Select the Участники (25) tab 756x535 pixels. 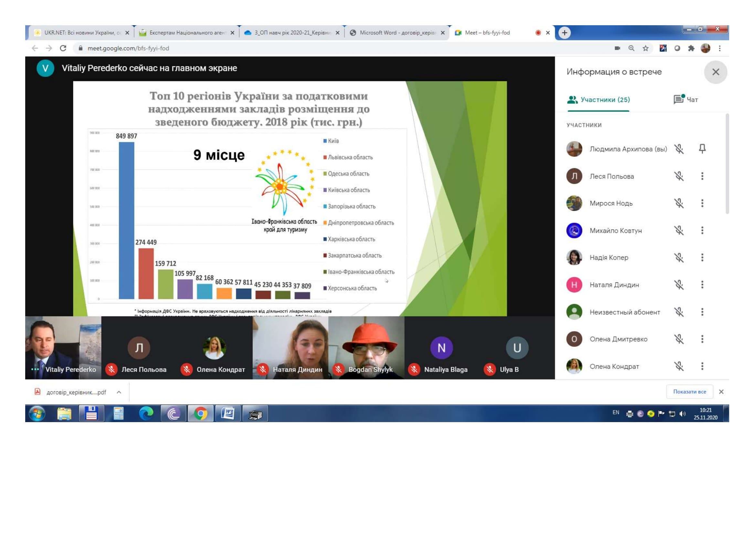coord(598,100)
